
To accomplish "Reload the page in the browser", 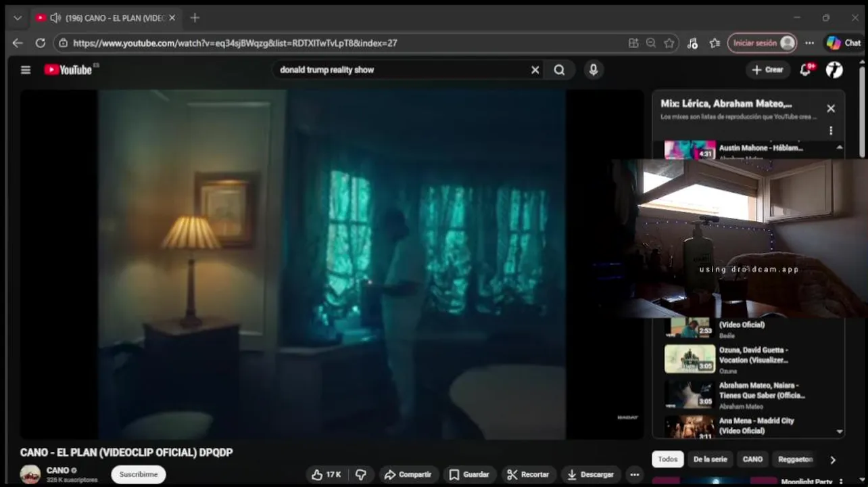I will click(x=40, y=43).
